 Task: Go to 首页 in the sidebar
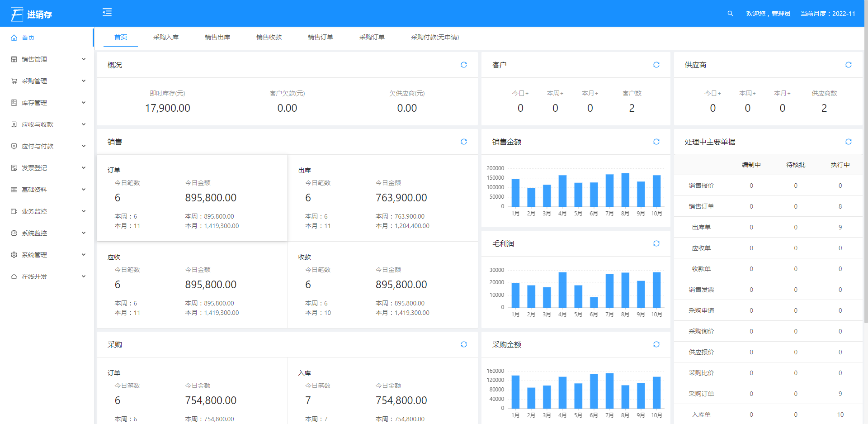[28, 38]
